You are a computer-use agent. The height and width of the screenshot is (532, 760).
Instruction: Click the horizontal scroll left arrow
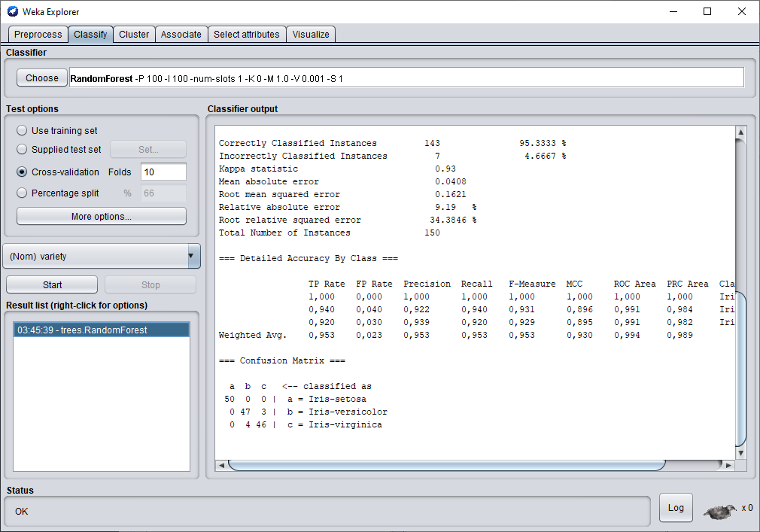point(221,466)
